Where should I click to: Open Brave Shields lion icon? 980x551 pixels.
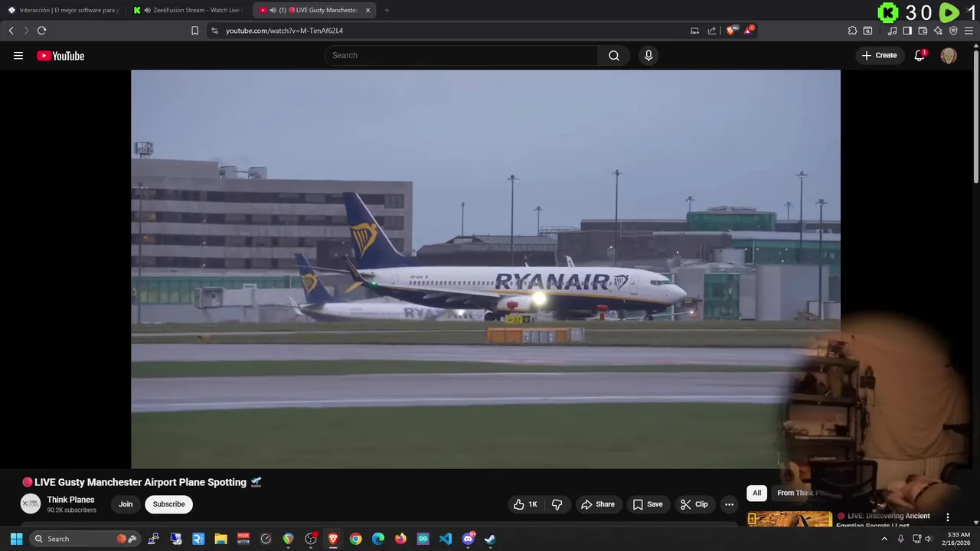point(730,31)
